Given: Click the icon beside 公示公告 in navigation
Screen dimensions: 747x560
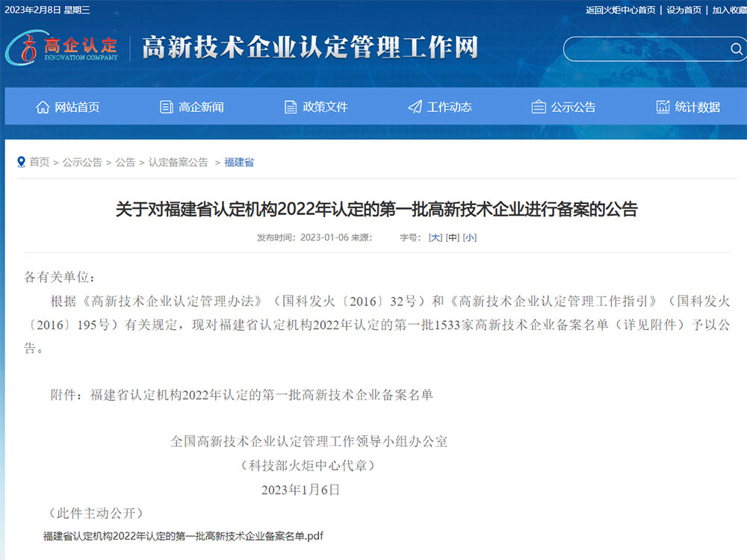Looking at the screenshot, I should point(539,107).
